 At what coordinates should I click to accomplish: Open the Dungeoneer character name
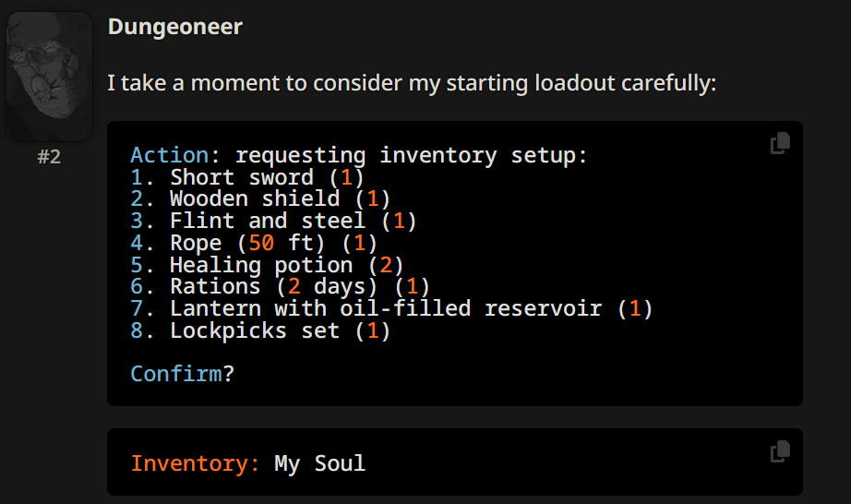175,27
